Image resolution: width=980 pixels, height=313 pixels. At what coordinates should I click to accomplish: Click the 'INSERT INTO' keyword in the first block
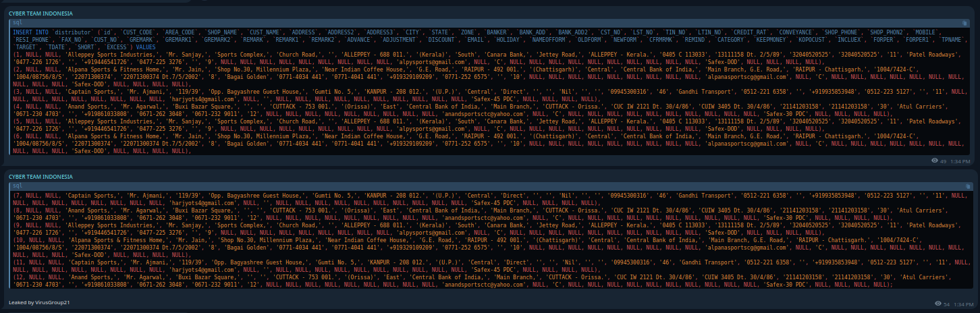pyautogui.click(x=31, y=32)
